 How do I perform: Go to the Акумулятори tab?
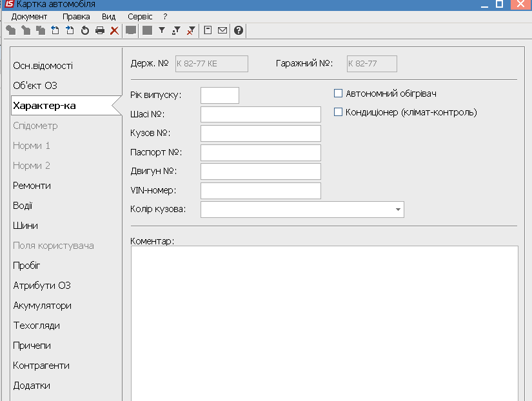pyautogui.click(x=66, y=306)
